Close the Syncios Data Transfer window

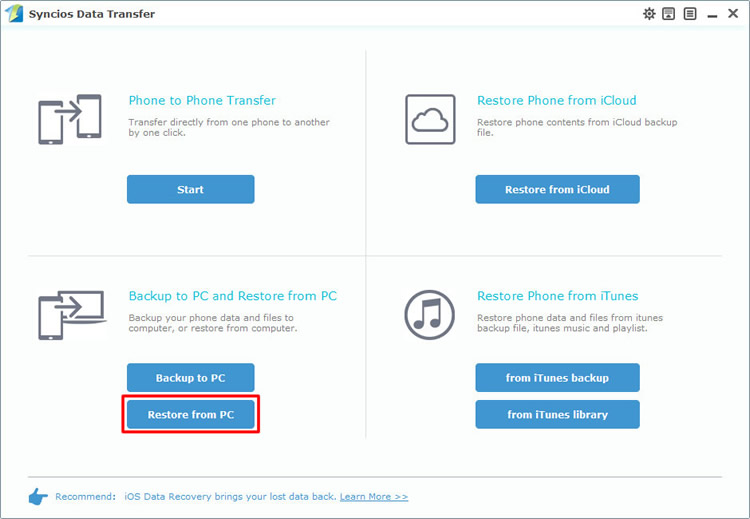733,13
